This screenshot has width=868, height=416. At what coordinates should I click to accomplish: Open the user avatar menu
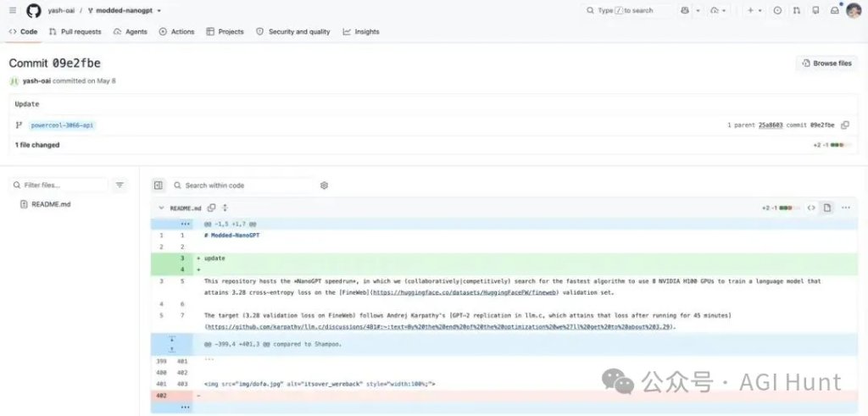(x=854, y=10)
